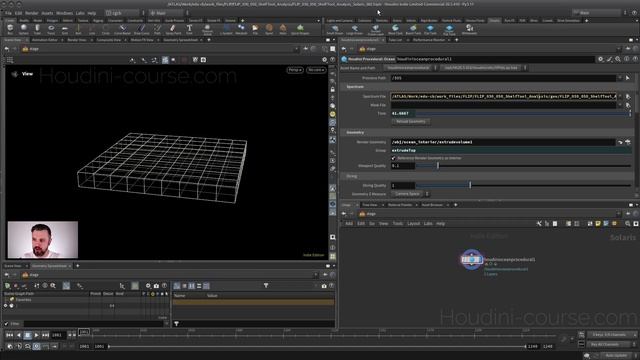Toggle the Filter checkbox in scene graph
This screenshot has height=360, width=640.
coord(6,324)
